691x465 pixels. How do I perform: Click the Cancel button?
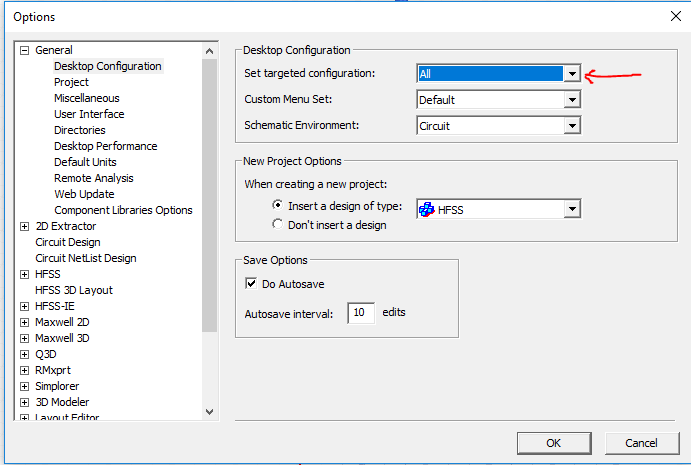(x=641, y=443)
